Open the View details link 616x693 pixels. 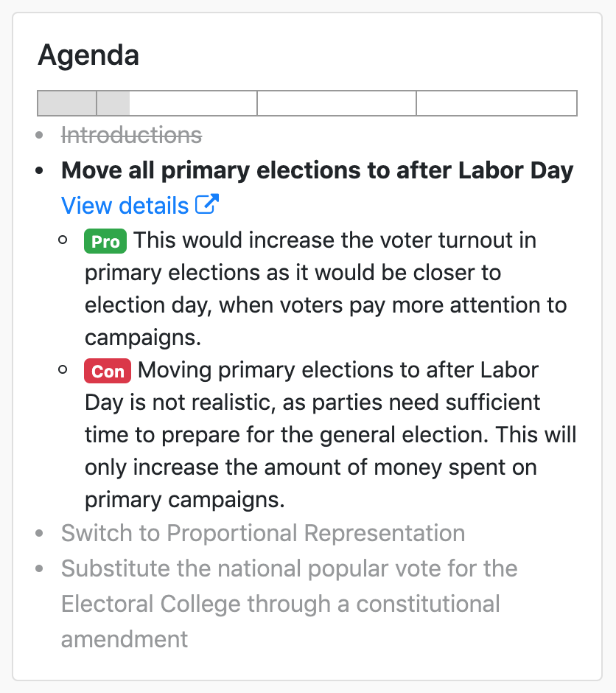[x=125, y=205]
